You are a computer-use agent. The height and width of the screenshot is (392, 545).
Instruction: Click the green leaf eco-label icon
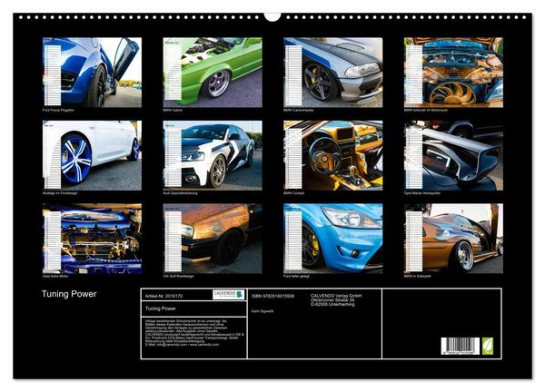488,346
